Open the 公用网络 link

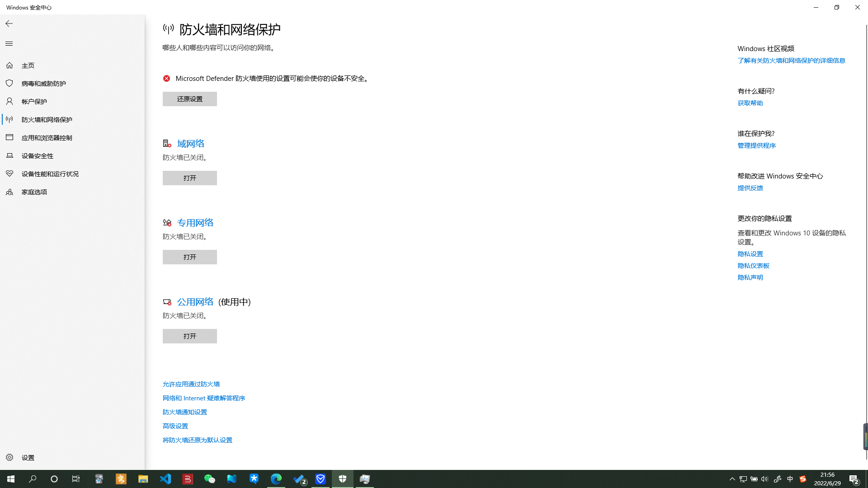point(195,302)
